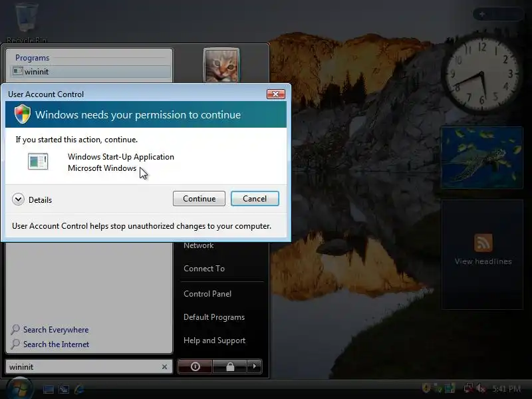Expand the Details chevron in the UAC dialog
The image size is (532, 399).
pos(18,199)
